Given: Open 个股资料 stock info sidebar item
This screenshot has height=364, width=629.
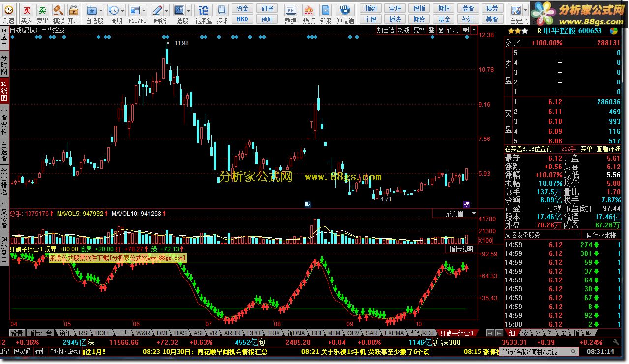Looking at the screenshot, I should [x=4, y=121].
